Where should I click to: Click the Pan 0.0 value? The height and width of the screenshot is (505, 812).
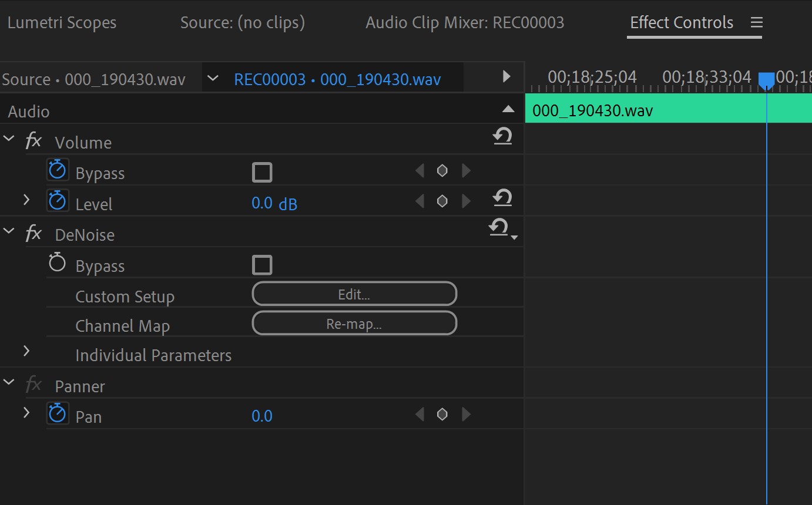click(x=262, y=416)
